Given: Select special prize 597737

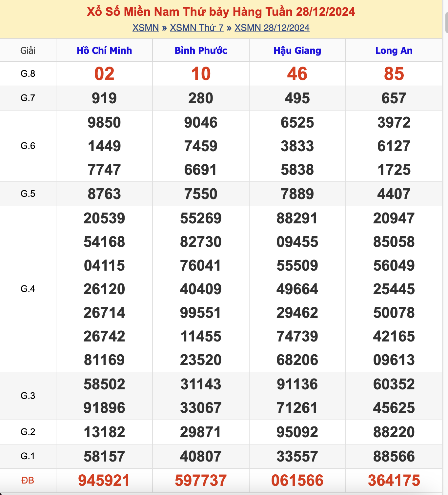Looking at the screenshot, I should (201, 481).
